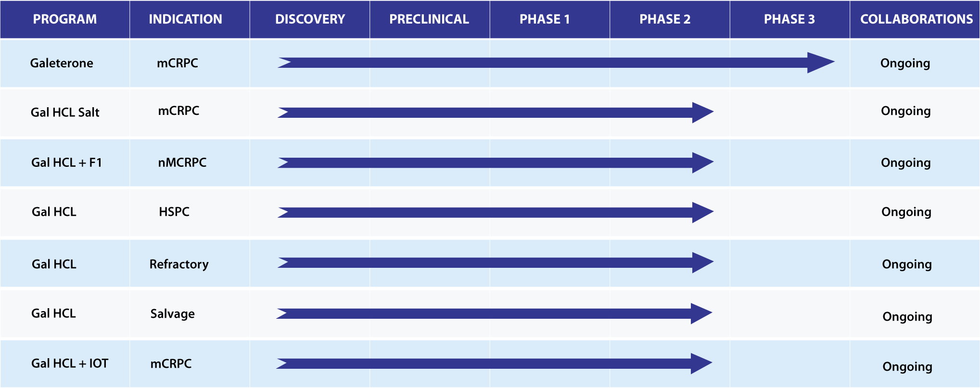Click the PROGRAM column header
This screenshot has width=980, height=388.
65,19
